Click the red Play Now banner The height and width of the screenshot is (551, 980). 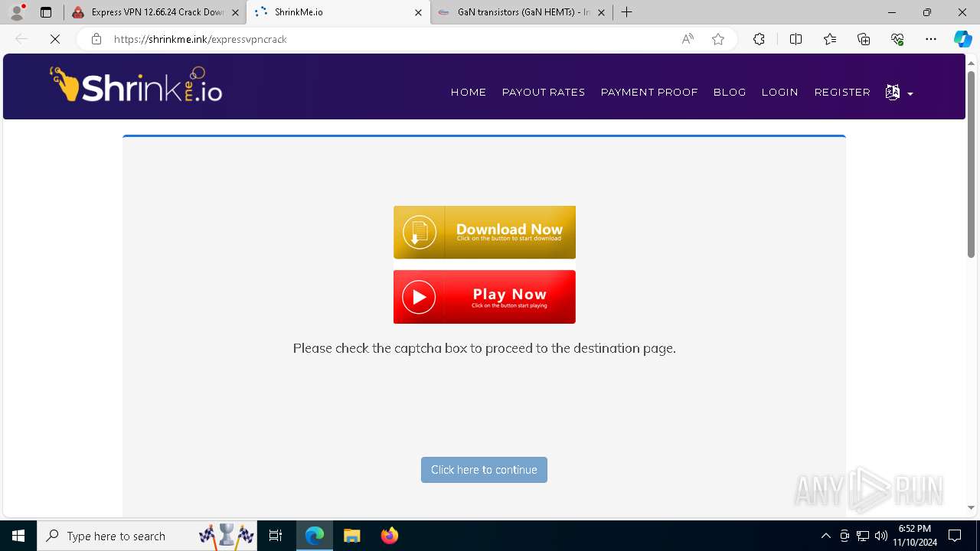click(485, 297)
